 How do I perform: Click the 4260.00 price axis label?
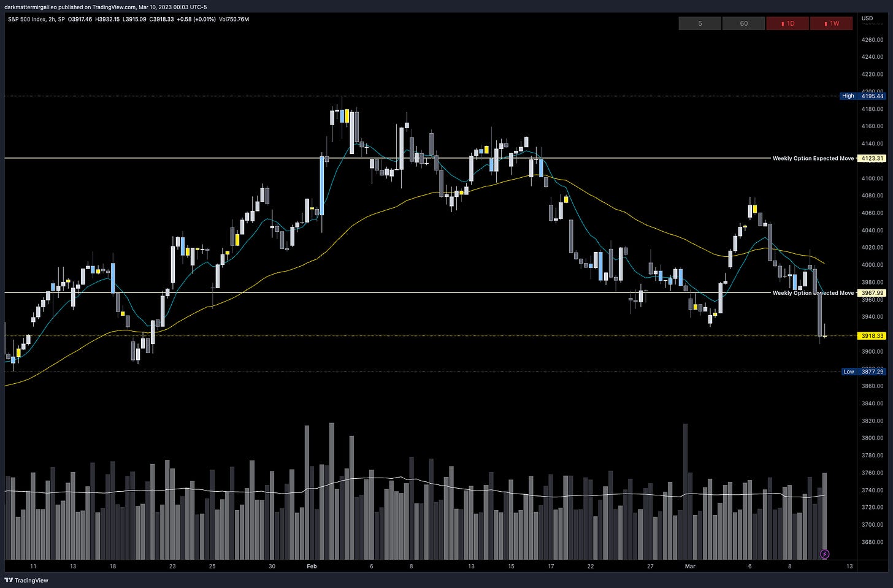click(872, 40)
